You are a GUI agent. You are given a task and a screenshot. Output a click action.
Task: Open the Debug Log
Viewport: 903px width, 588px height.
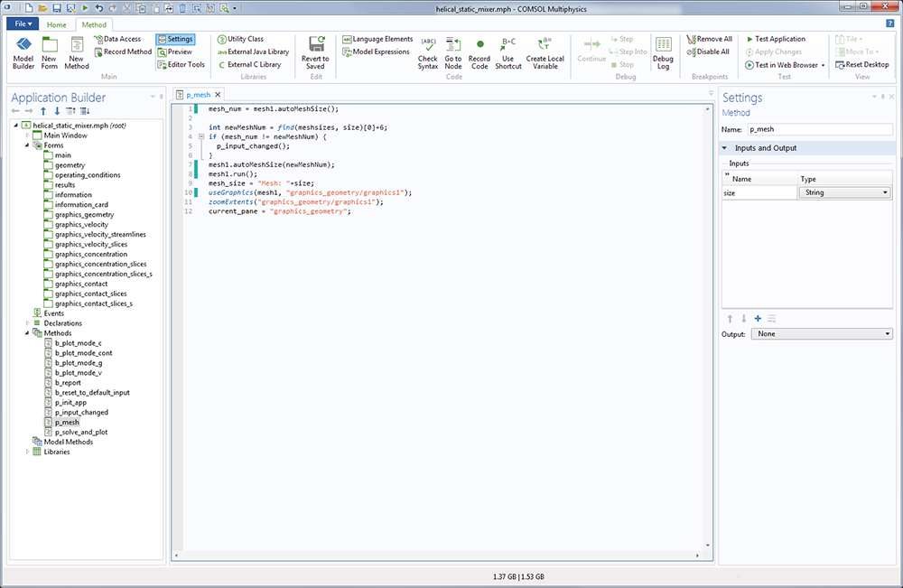click(x=663, y=52)
